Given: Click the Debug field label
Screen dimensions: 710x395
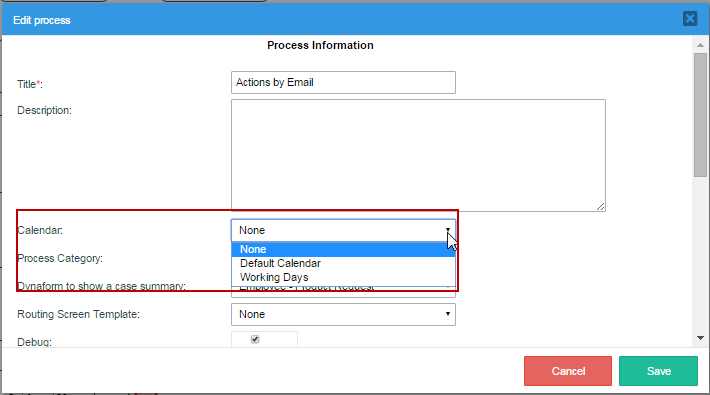Looking at the screenshot, I should point(34,342).
